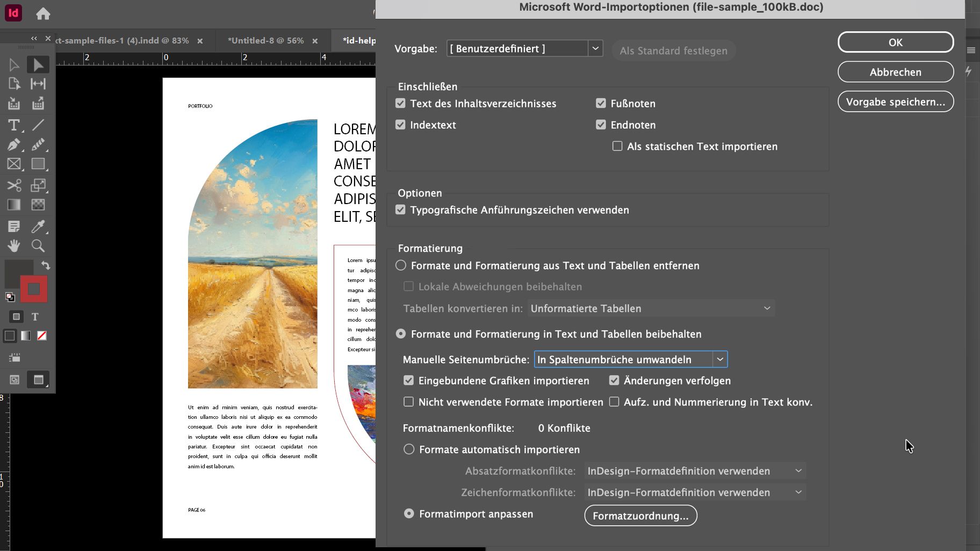
Task: Select Formate und Formatierung beibehalten option
Action: coord(401,334)
